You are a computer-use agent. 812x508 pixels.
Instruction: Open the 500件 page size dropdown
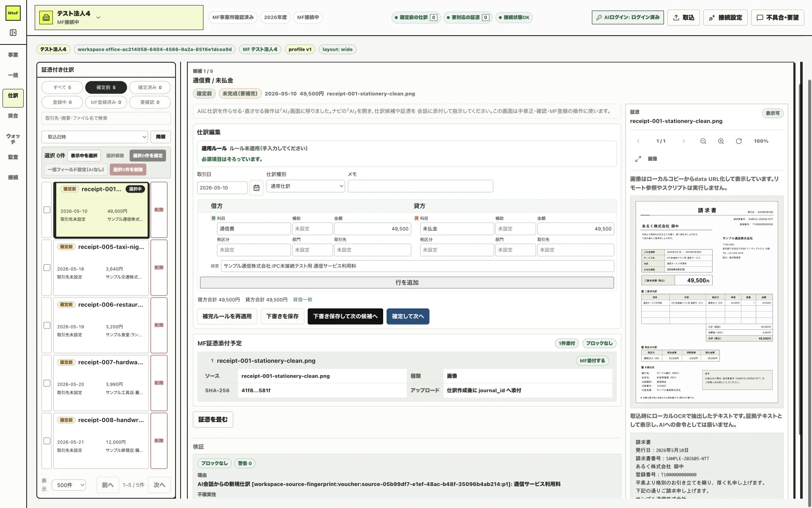tap(69, 485)
